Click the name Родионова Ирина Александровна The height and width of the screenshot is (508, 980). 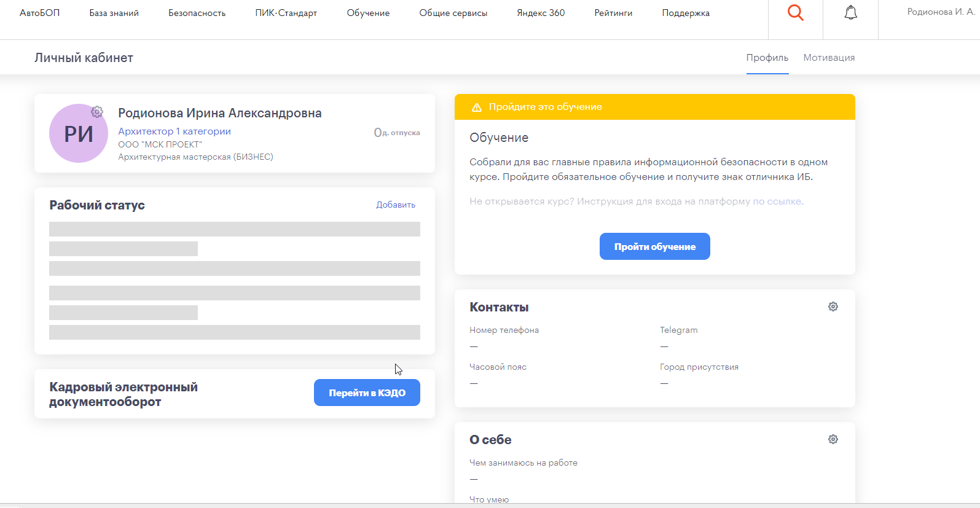[220, 113]
